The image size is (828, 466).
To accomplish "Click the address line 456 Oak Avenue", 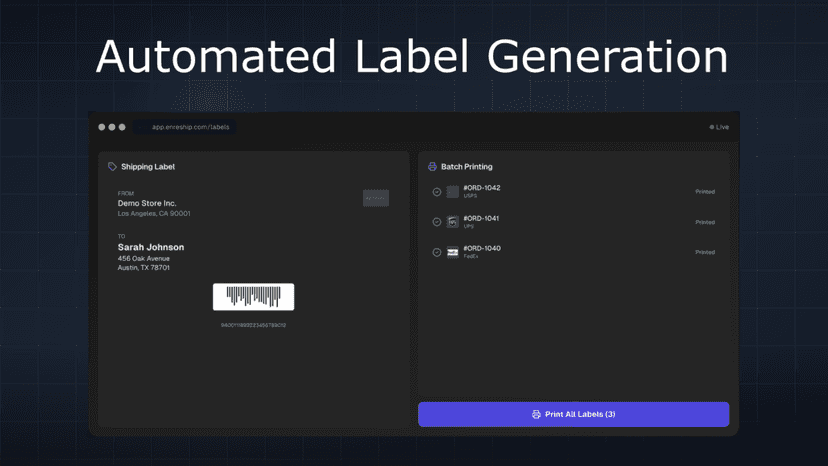I will (x=144, y=258).
